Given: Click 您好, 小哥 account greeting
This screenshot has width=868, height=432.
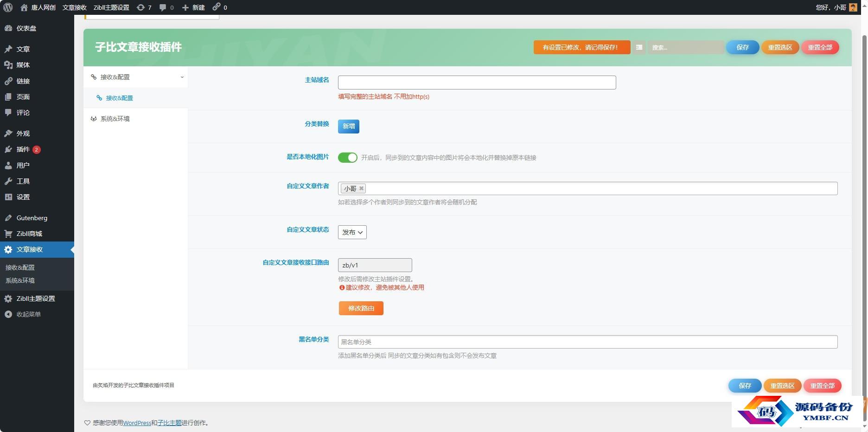Looking at the screenshot, I should tap(831, 7).
